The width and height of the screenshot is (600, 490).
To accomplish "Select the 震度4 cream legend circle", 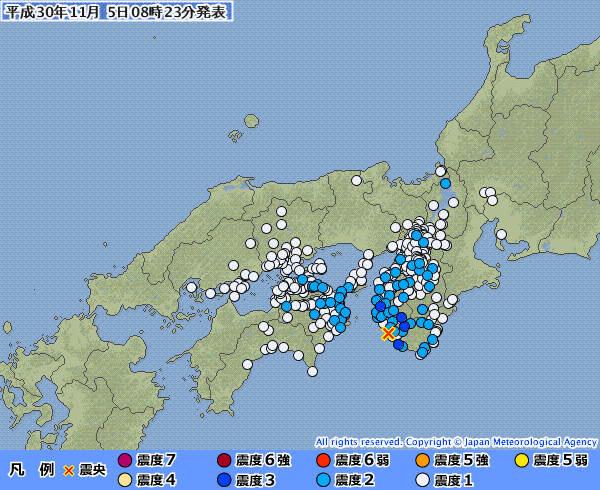I will 125,480.
